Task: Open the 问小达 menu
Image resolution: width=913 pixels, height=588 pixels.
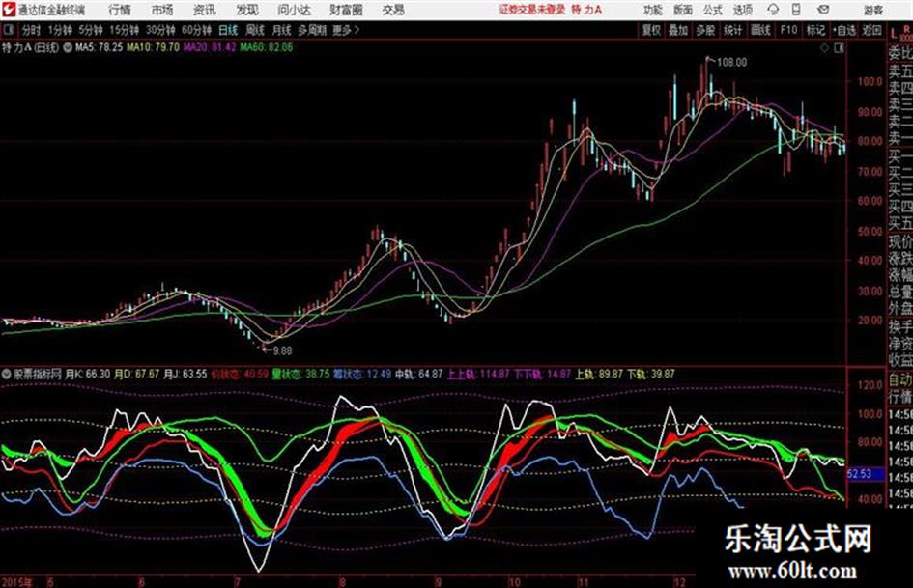Action: coord(294,10)
